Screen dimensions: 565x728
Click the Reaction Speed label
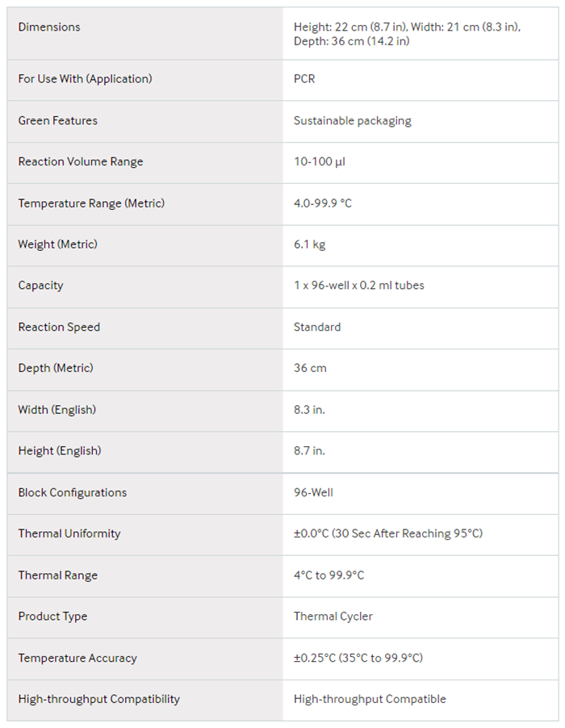pos(59,328)
